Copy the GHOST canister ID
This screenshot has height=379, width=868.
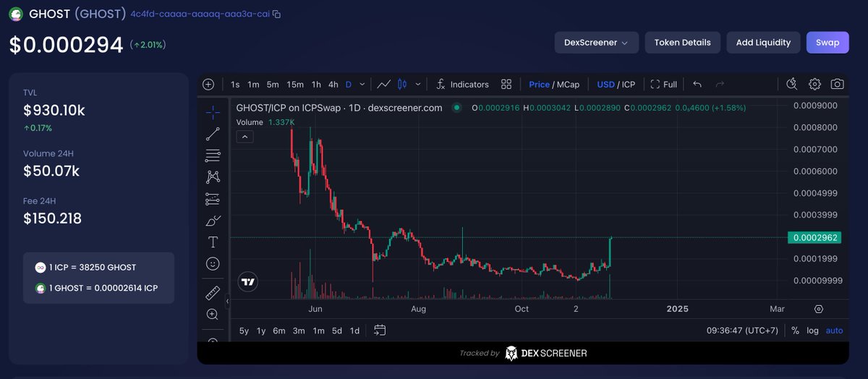pos(276,14)
